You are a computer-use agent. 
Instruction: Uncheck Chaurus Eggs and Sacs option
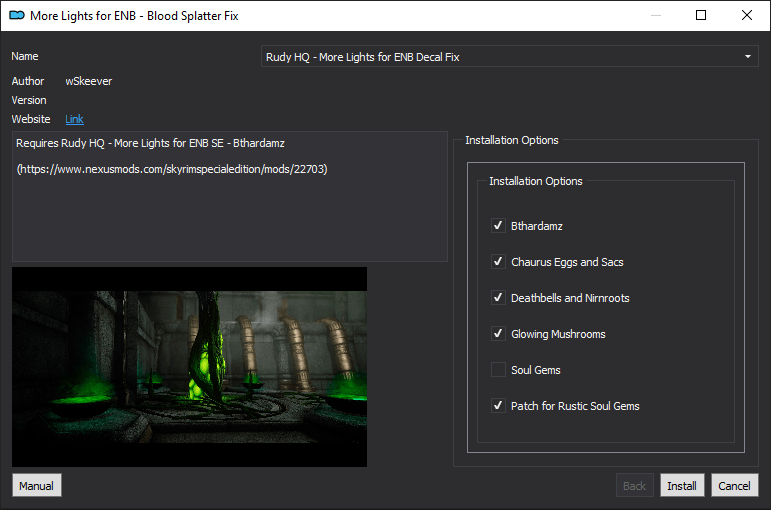498,262
